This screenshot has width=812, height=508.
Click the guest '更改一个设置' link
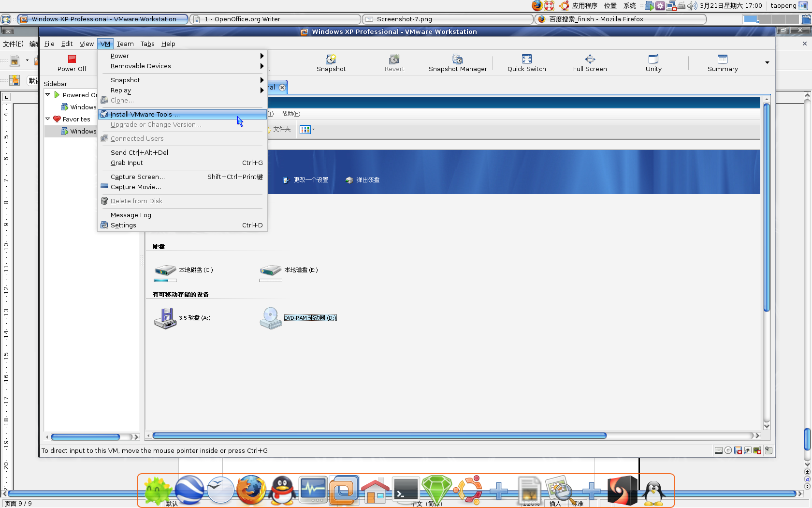point(305,180)
